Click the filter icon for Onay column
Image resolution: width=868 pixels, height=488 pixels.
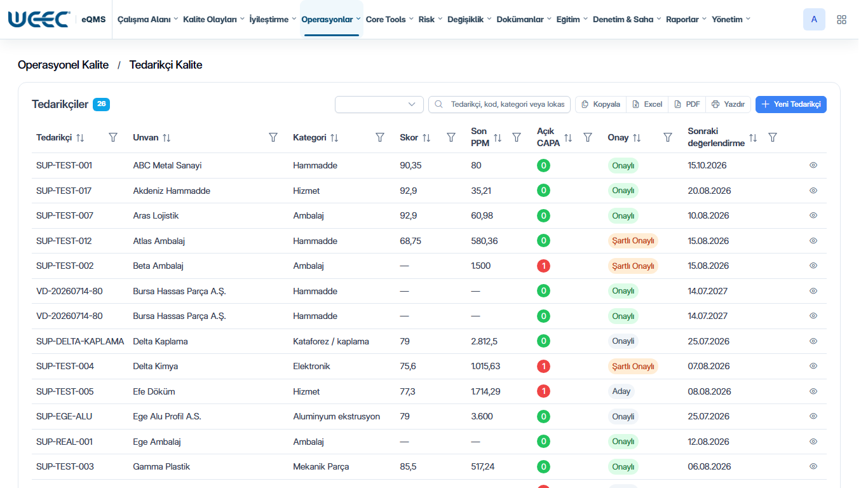click(668, 137)
